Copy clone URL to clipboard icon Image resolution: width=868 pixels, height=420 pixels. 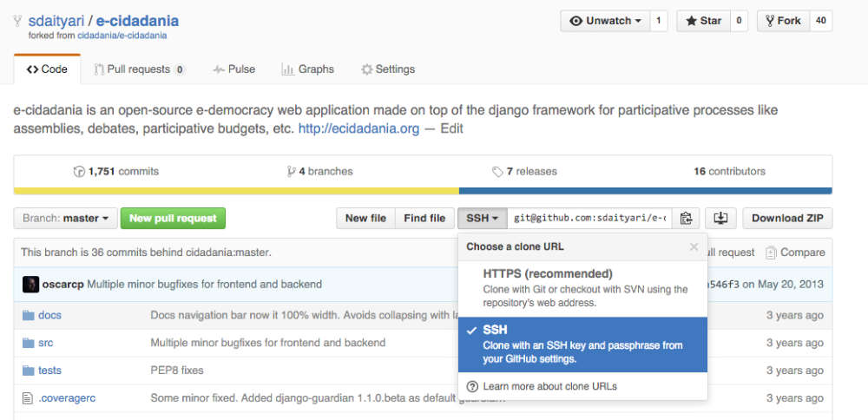(686, 219)
